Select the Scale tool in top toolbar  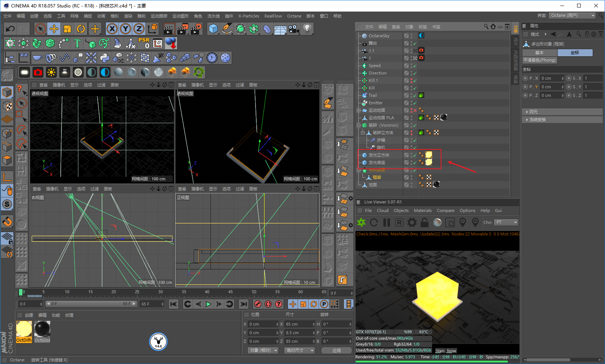[x=67, y=29]
